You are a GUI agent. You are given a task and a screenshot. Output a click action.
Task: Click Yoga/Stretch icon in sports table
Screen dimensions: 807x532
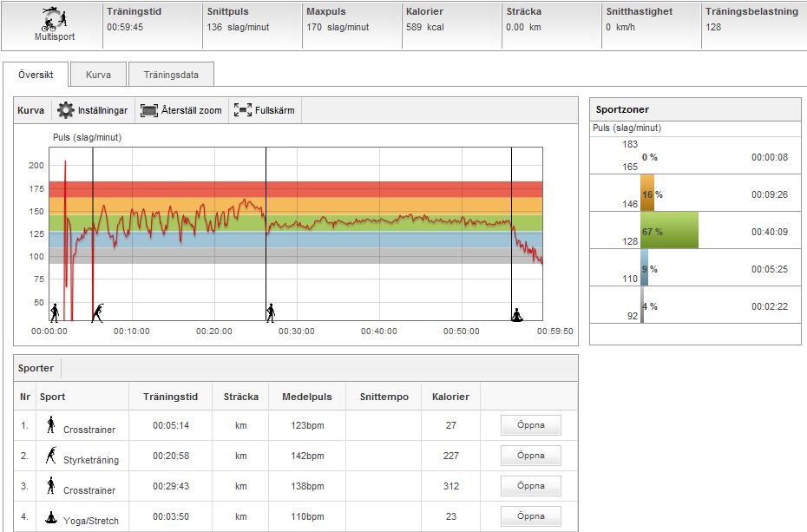coord(51,516)
